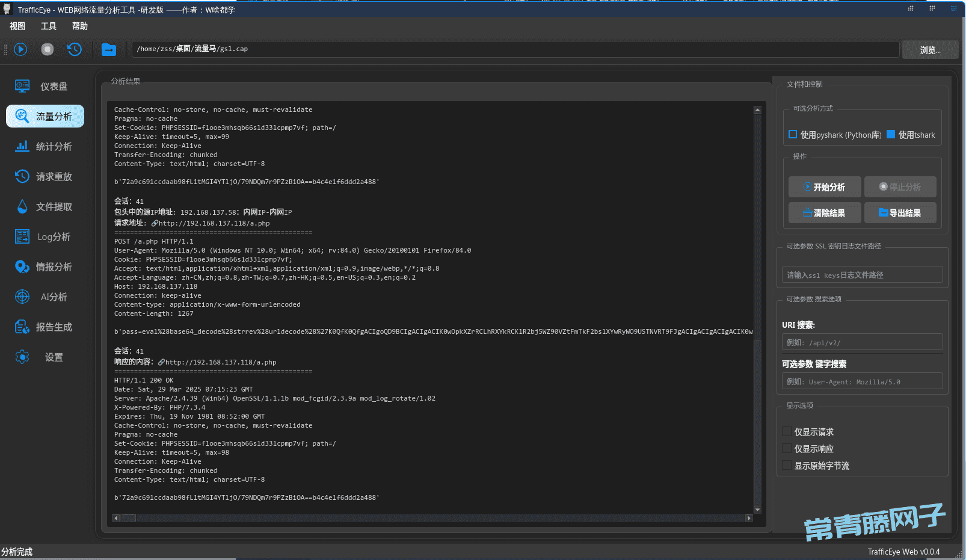Image resolution: width=966 pixels, height=560 pixels.
Task: Enable 显示原始字节流 checkbox
Action: [787, 466]
